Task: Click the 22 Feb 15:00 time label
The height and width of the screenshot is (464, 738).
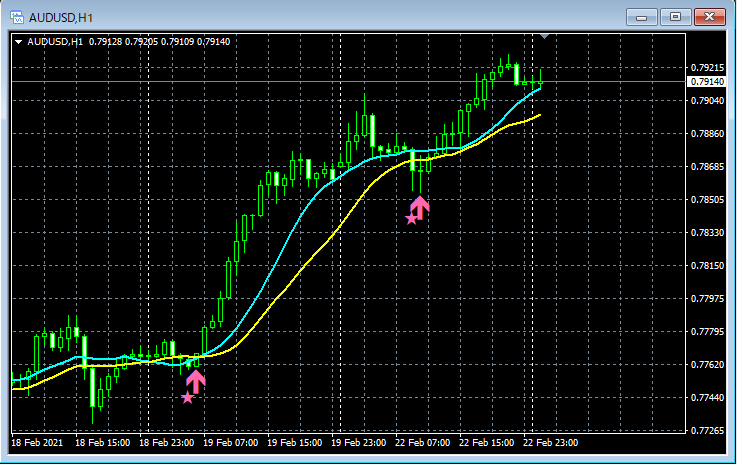Action: coord(487,443)
